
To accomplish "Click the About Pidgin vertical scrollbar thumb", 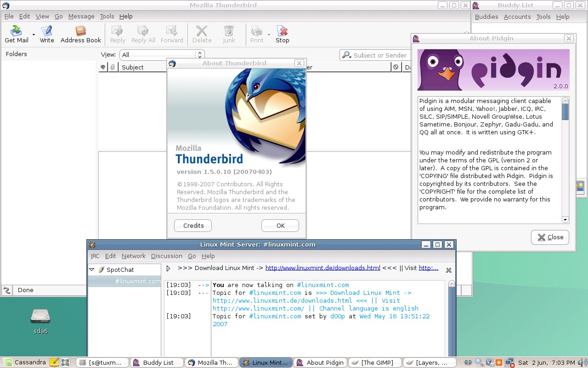I will (x=565, y=112).
